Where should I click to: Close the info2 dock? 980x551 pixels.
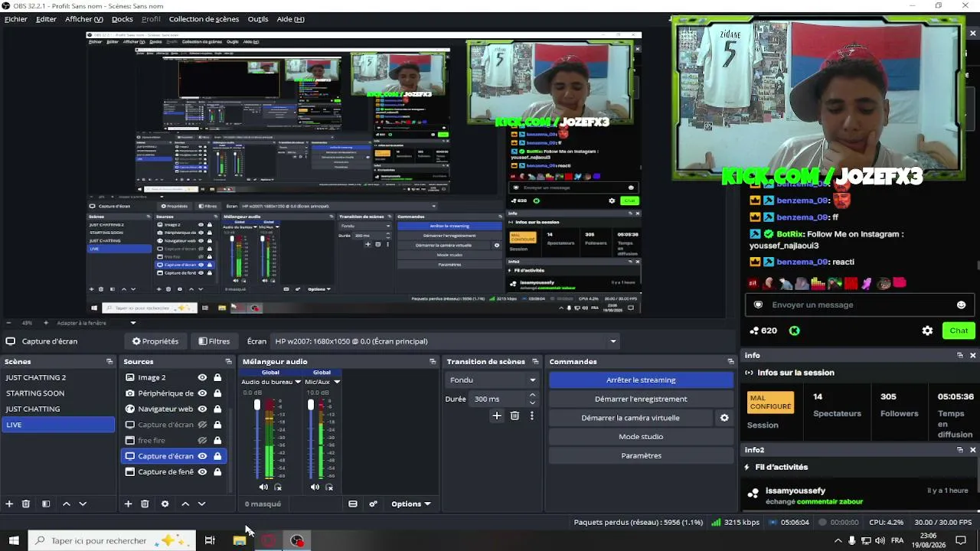973,450
